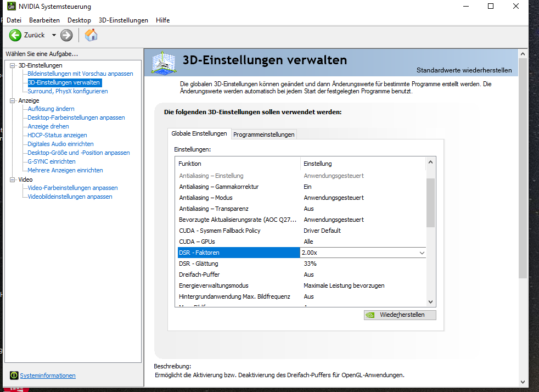Click the main panel scroll-down arrow
539x392 pixels.
pyautogui.click(x=523, y=382)
